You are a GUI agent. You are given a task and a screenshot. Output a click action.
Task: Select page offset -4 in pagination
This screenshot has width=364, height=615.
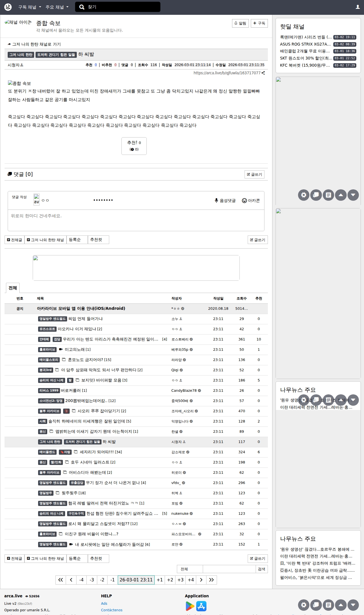pyautogui.click(x=81, y=580)
